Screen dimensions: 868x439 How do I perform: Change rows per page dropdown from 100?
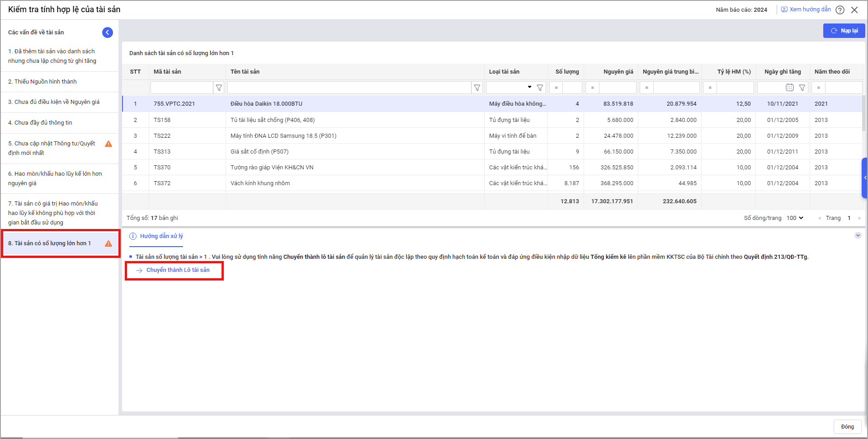795,218
